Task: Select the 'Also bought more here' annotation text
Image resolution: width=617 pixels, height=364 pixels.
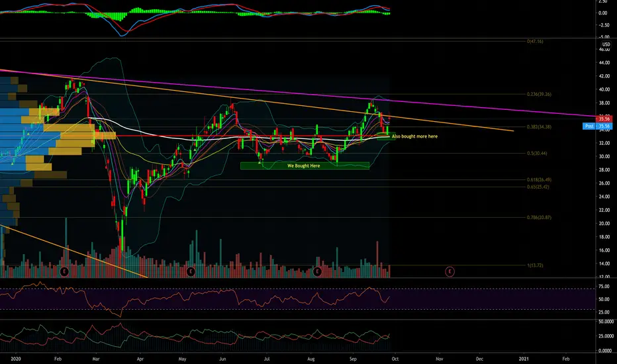Action: [414, 136]
